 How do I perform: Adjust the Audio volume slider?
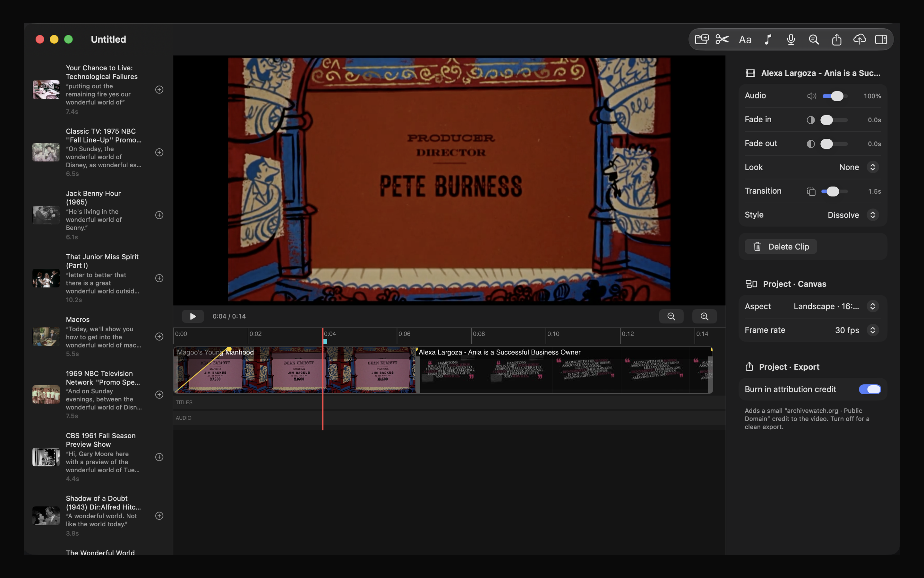point(835,96)
